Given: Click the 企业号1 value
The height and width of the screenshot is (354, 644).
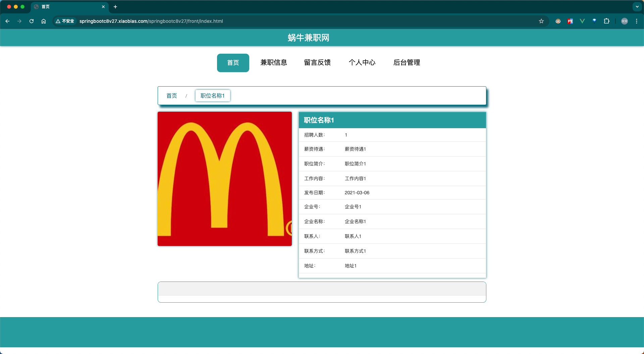Looking at the screenshot, I should point(353,207).
